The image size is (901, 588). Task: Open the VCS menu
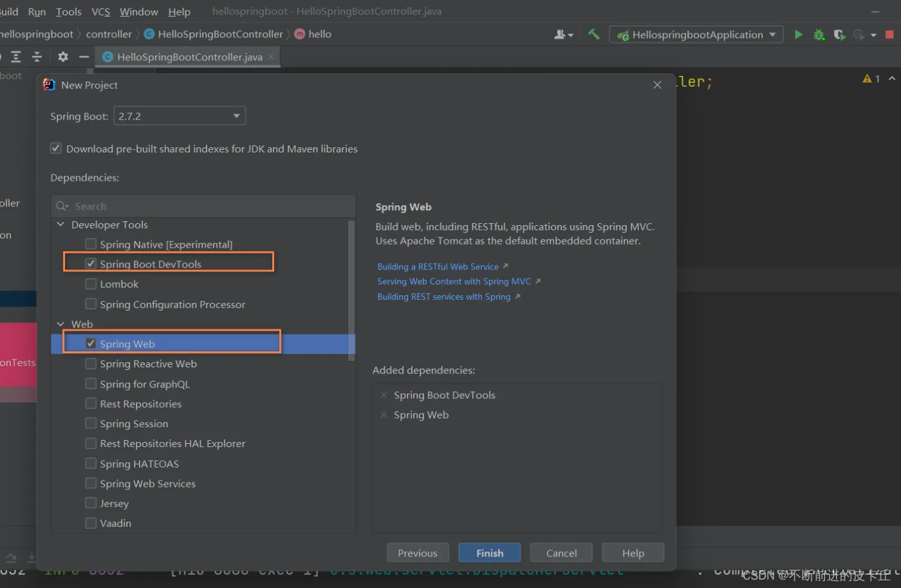click(101, 12)
